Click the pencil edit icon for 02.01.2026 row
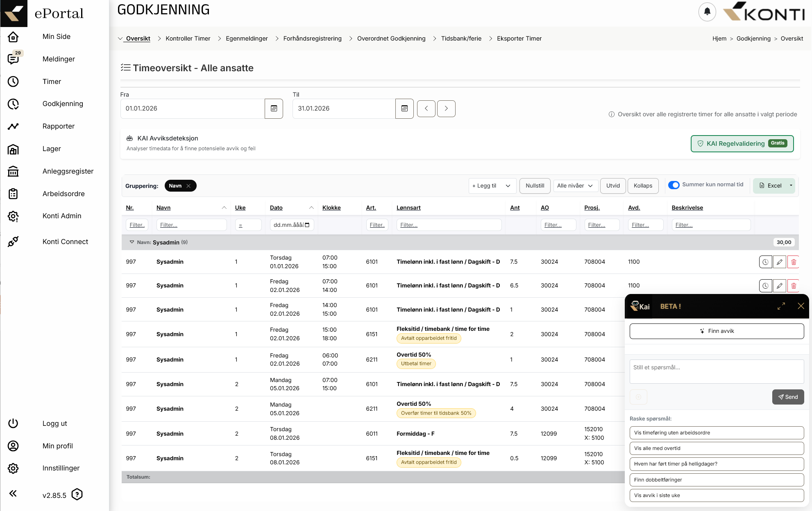Image resolution: width=812 pixels, height=511 pixels. pos(779,286)
